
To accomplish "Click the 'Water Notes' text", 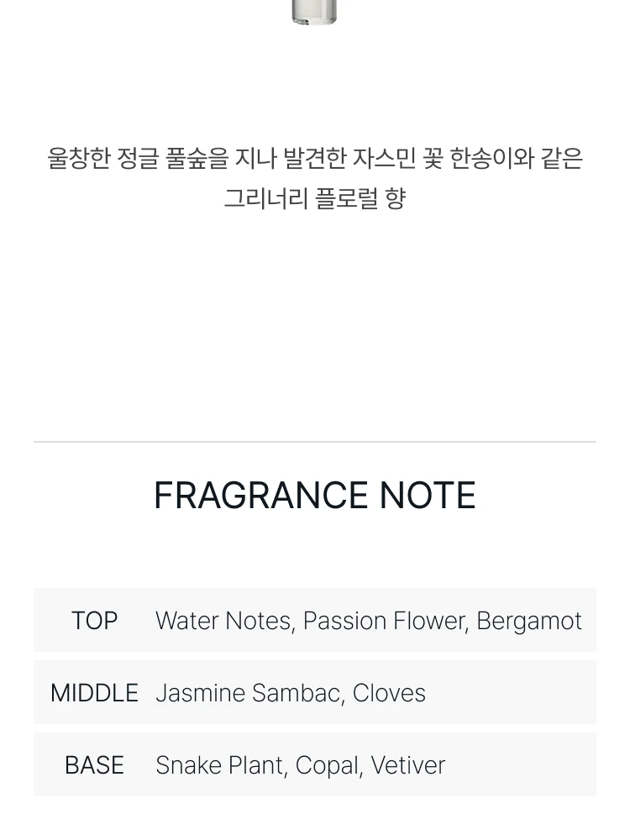I will [223, 621].
